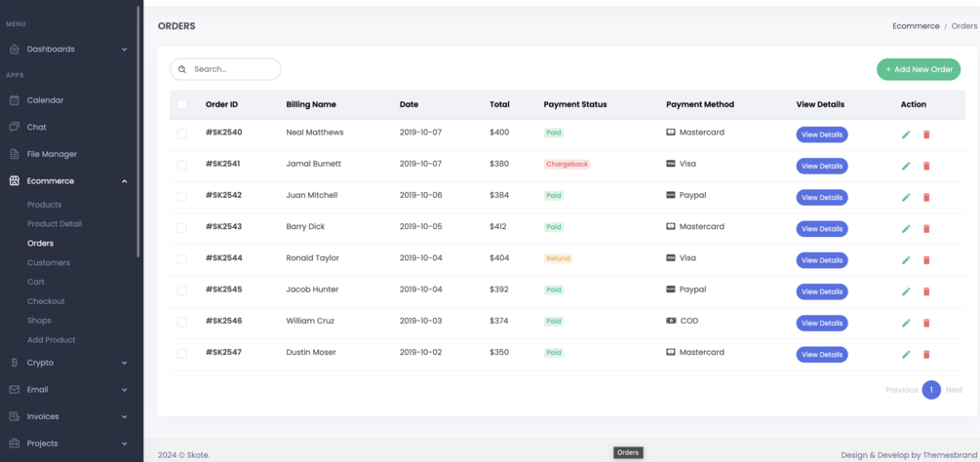Edit Barry Dick's order pencil icon
The image size is (980, 462).
[906, 228]
